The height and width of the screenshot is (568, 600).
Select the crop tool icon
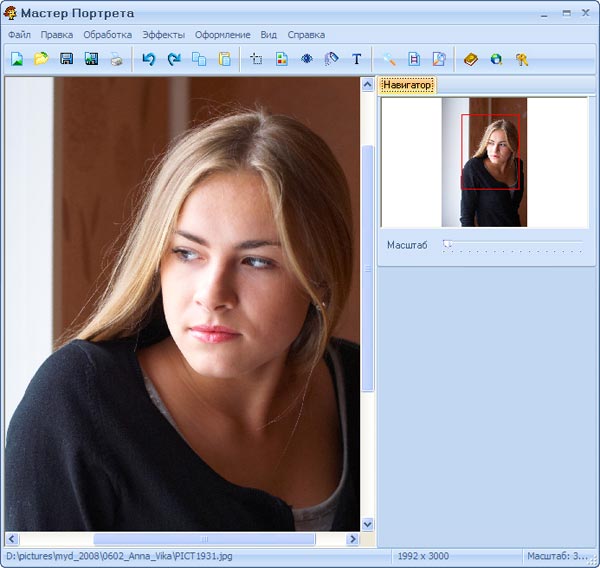[x=256, y=59]
